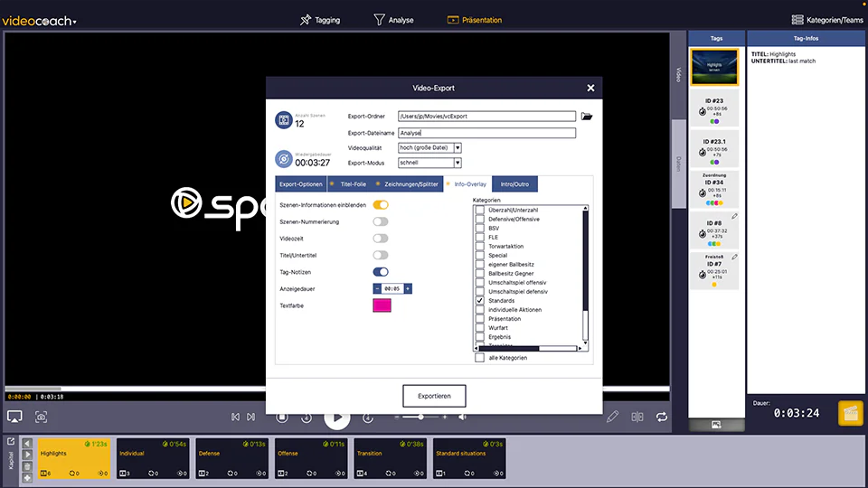Move chapter right with arrow button
Screen dimensions: 868x488
click(x=27, y=455)
